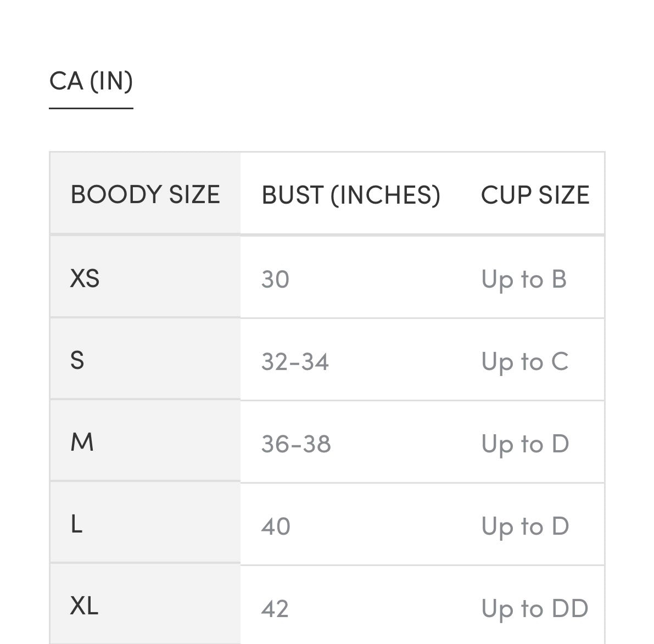The image size is (654, 644).
Task: Select the XL size row label
Action: pyautogui.click(x=84, y=606)
